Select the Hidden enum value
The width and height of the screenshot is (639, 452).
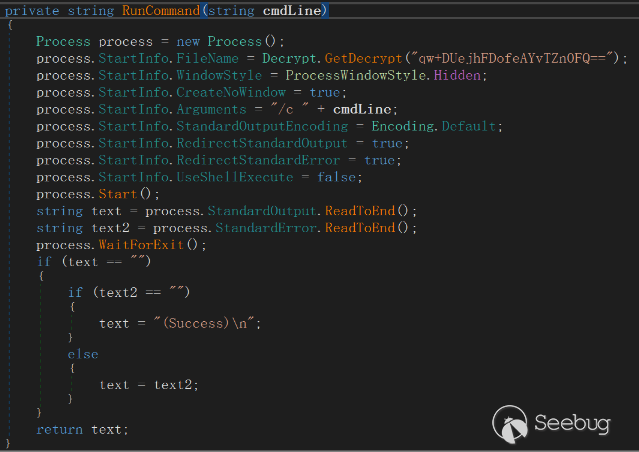pos(457,75)
